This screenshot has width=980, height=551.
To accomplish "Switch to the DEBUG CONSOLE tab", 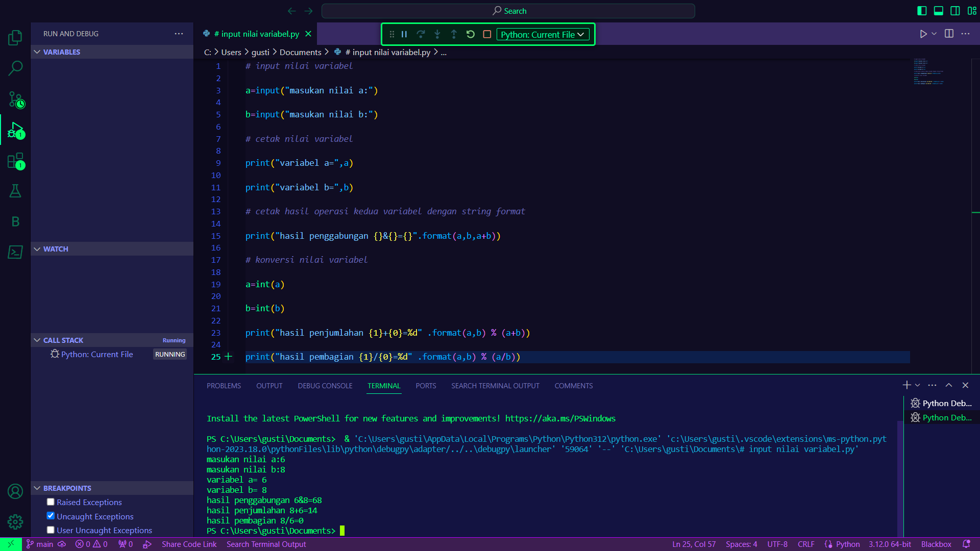I will click(x=325, y=386).
